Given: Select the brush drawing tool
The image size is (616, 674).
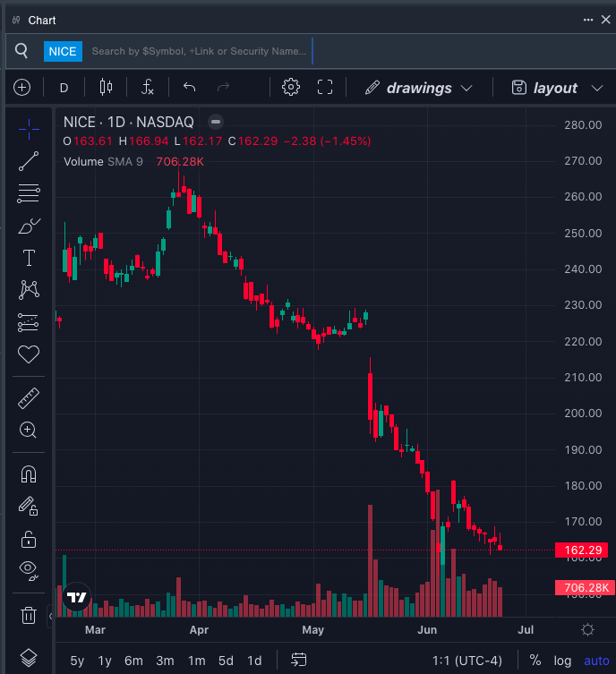Looking at the screenshot, I should 29,226.
